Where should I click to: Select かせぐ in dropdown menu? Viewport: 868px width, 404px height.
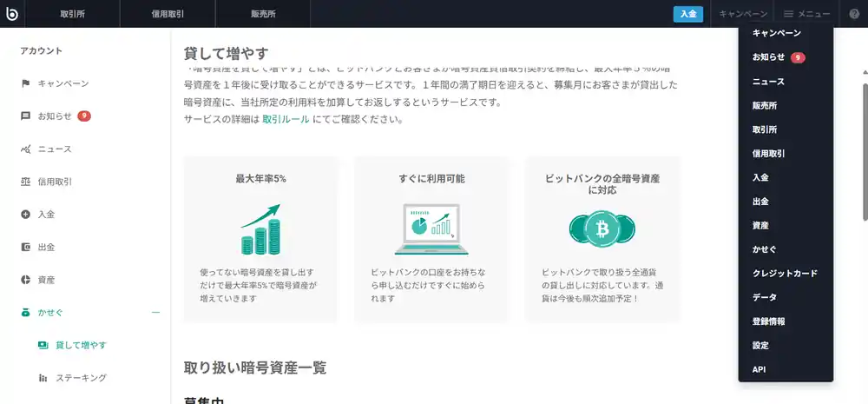765,249
